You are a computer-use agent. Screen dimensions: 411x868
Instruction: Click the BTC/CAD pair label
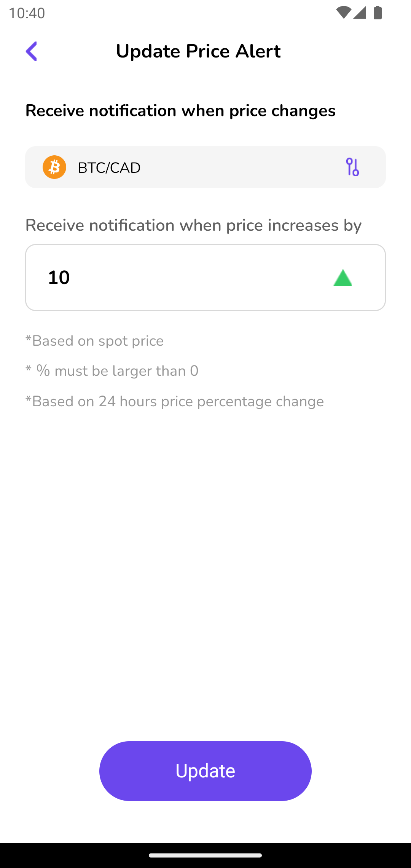click(109, 168)
